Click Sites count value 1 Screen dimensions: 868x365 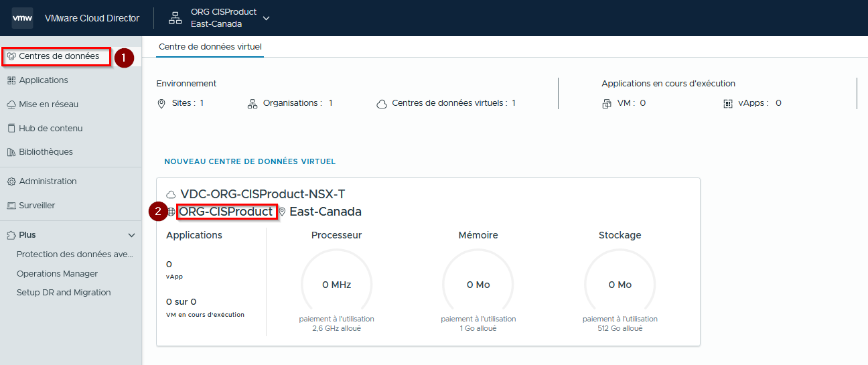pos(202,103)
